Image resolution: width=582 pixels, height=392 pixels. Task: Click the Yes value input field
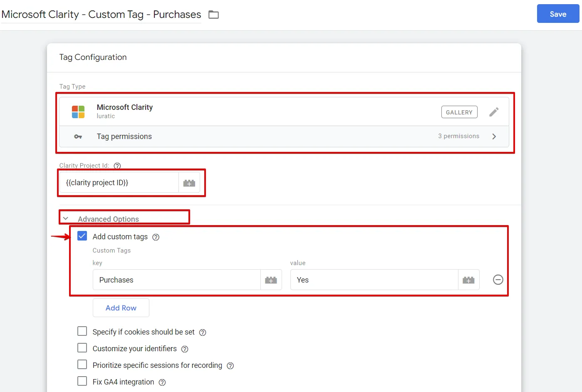coord(374,280)
